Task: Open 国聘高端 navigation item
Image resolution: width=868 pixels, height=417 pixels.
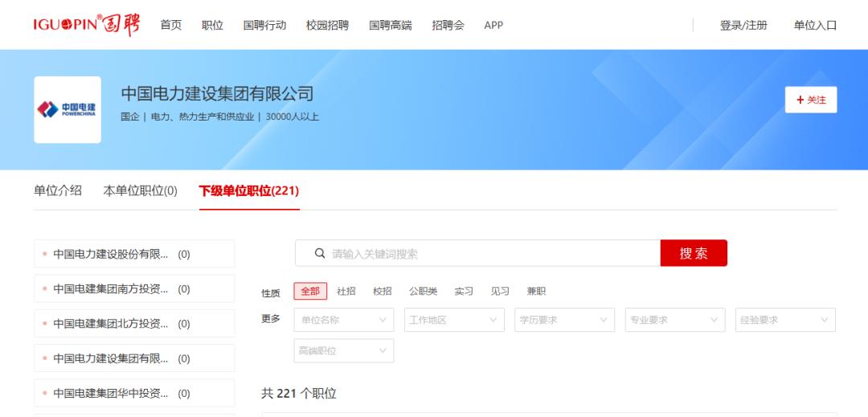Action: coord(391,25)
